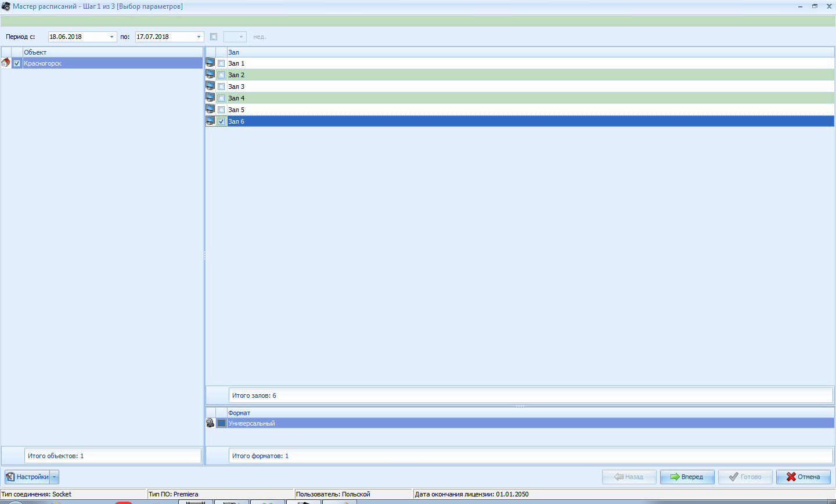Select the Зал 1 row text

[236, 63]
